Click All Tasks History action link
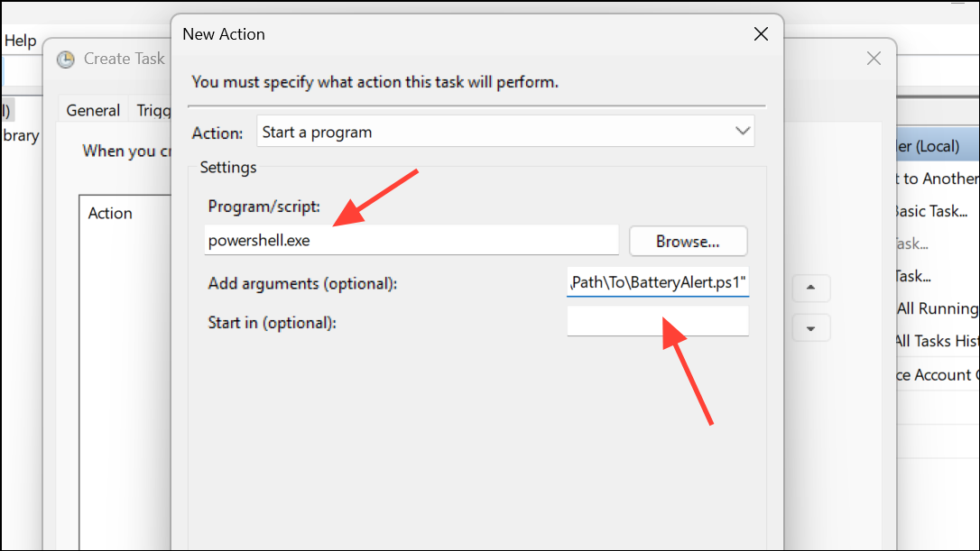Viewport: 980px width, 551px height. [x=936, y=341]
